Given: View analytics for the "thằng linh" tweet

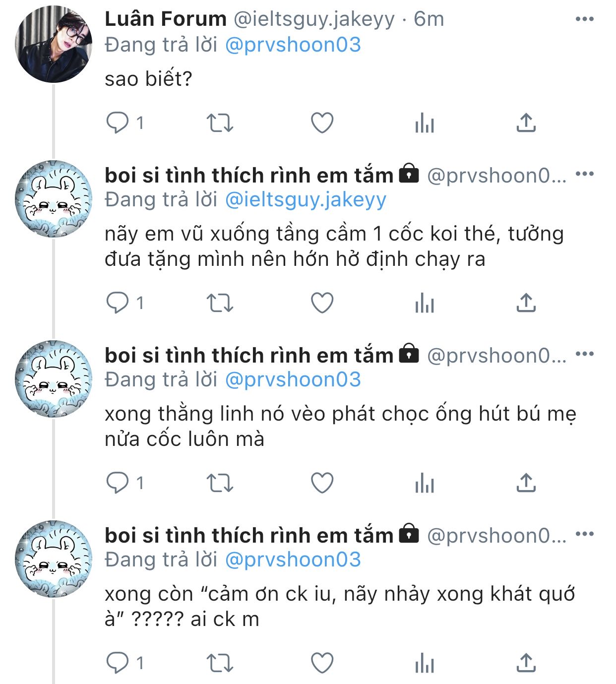Looking at the screenshot, I should (425, 483).
